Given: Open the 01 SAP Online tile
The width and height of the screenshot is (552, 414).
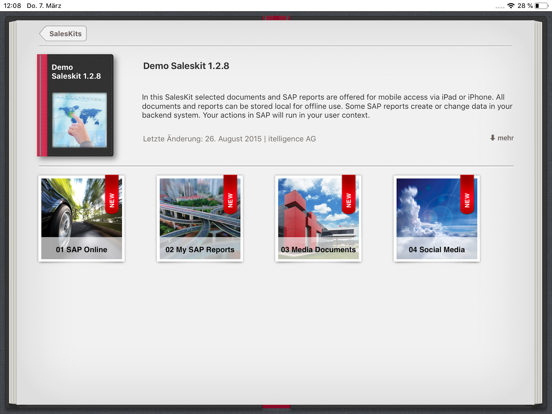Looking at the screenshot, I should click(x=81, y=219).
